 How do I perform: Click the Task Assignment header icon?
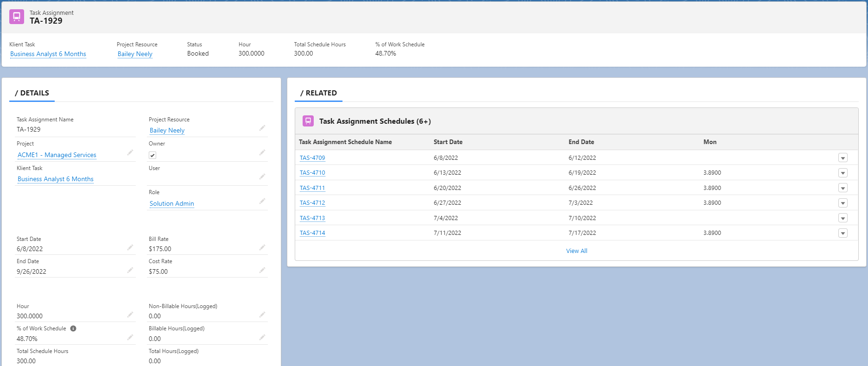[x=17, y=17]
